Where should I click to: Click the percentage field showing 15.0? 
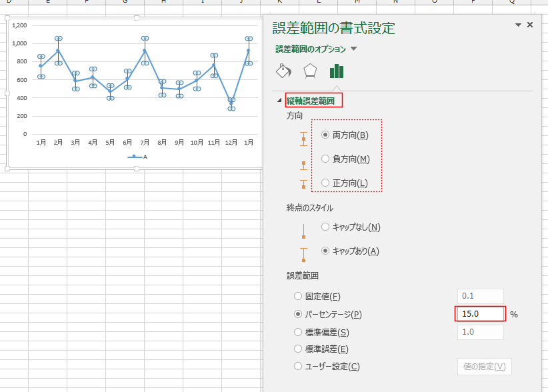pyautogui.click(x=480, y=314)
